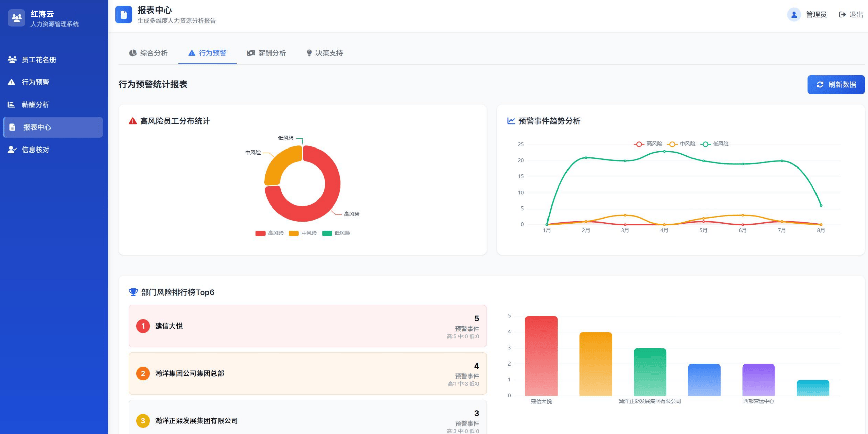Click the red warning icon beside 高风险员工分布统计
This screenshot has height=434, width=868.
point(132,121)
